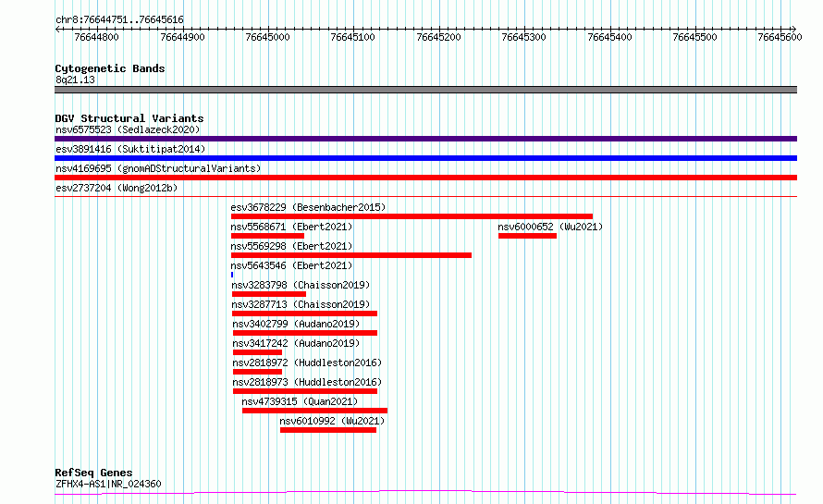Screen dimensions: 823x504
Task: Select the nsv5569298 red variant bar
Action: [351, 255]
